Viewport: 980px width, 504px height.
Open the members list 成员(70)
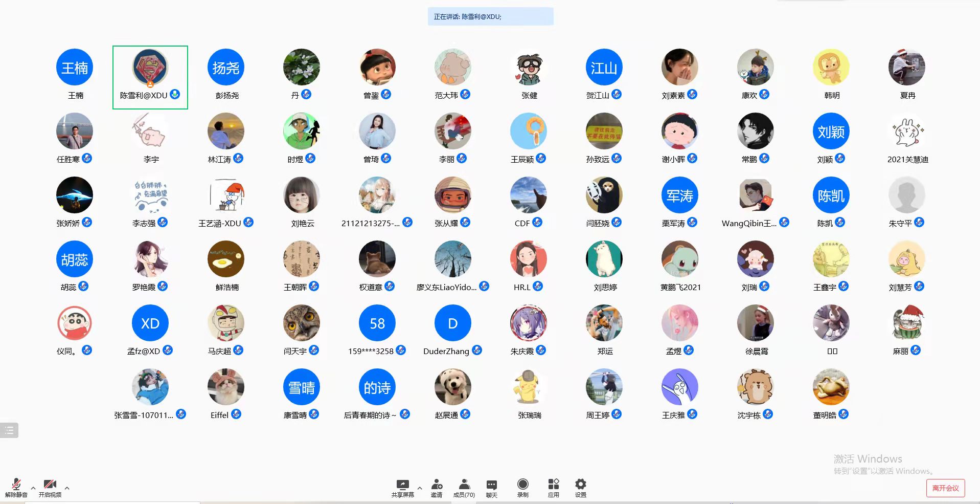pos(464,487)
